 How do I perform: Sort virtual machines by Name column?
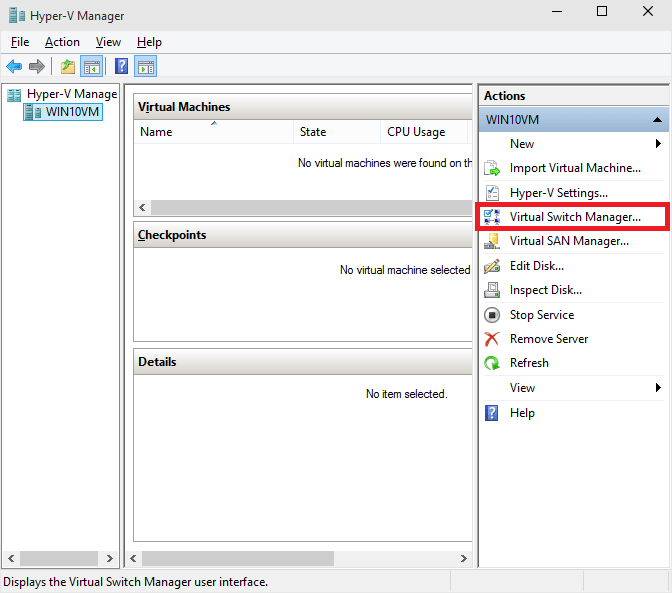[213, 132]
